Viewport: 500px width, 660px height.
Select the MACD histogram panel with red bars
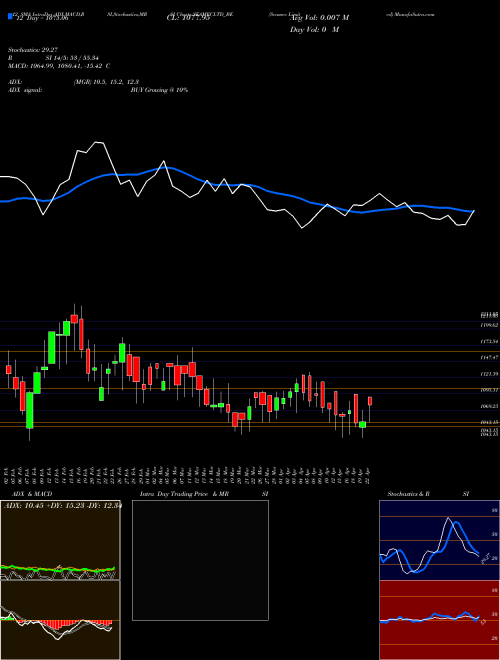click(x=60, y=620)
